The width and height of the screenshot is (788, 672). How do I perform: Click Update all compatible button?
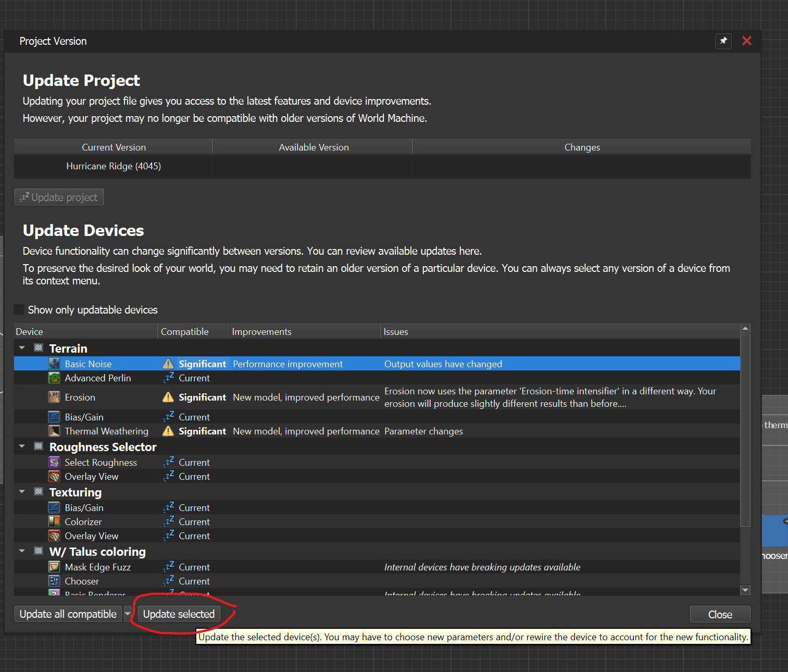click(x=68, y=614)
